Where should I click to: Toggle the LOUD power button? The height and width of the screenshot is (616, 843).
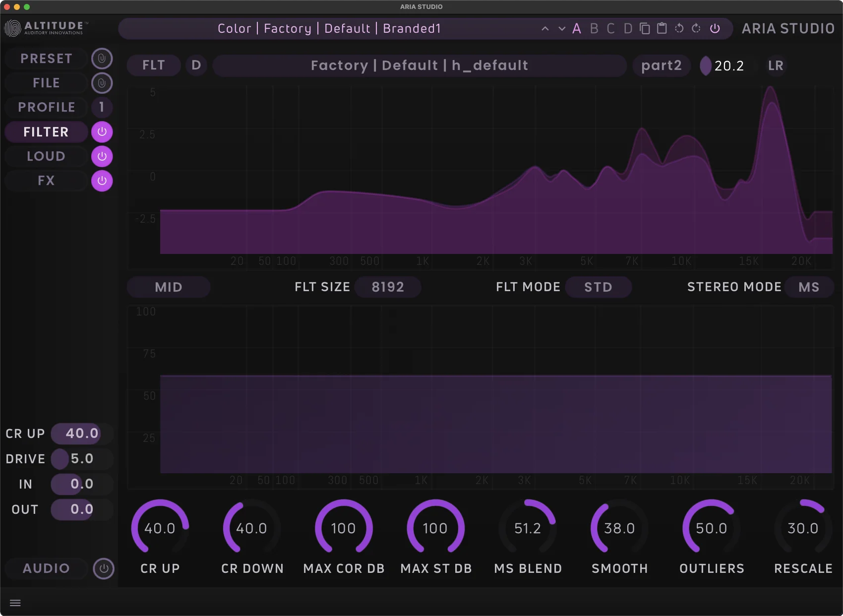pos(102,156)
